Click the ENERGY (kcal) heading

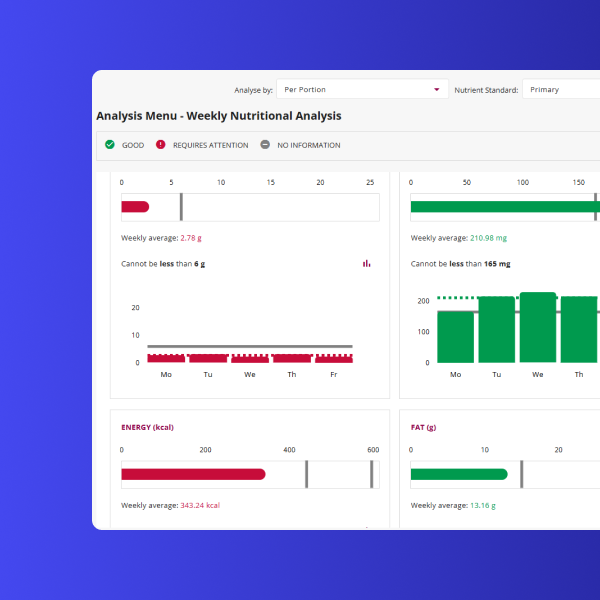(147, 427)
